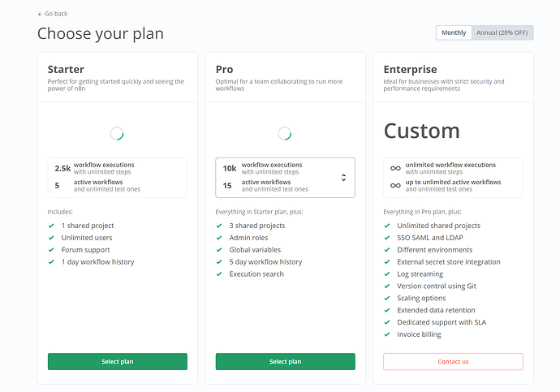The width and height of the screenshot is (560, 392).
Task: Switch billing to Monthly
Action: pos(454,32)
